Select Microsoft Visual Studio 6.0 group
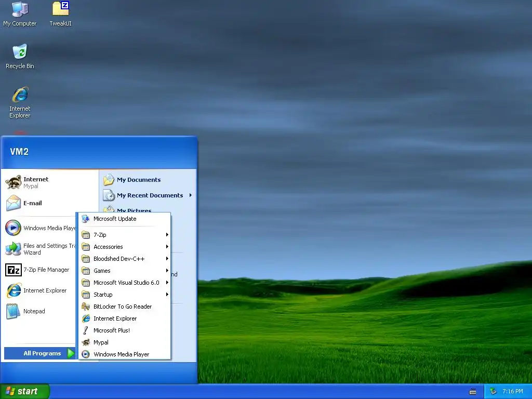 (x=125, y=282)
